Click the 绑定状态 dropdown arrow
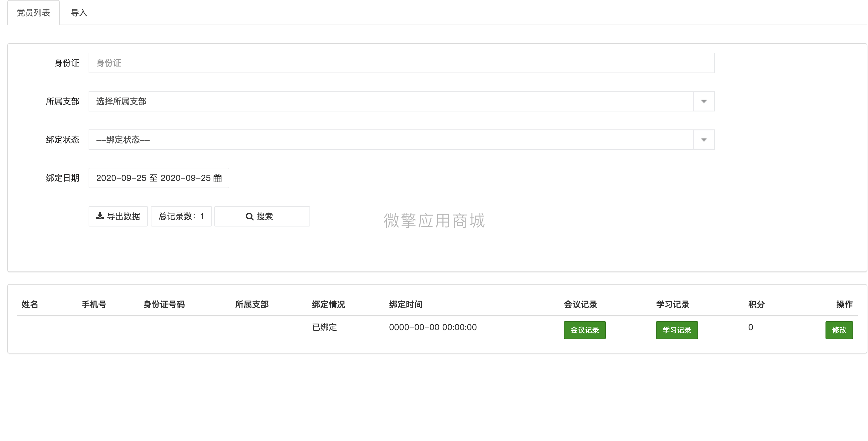 coord(704,140)
